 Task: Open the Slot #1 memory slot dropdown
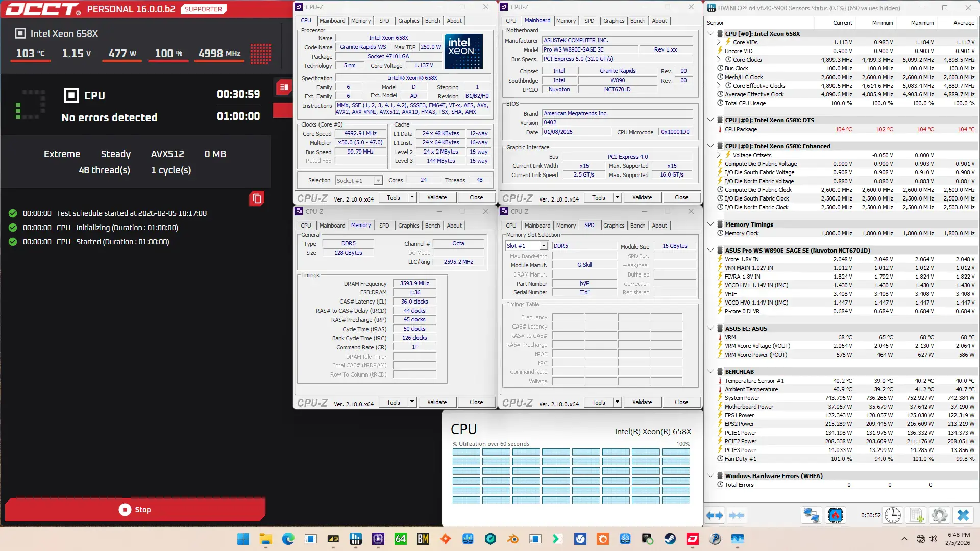point(544,246)
